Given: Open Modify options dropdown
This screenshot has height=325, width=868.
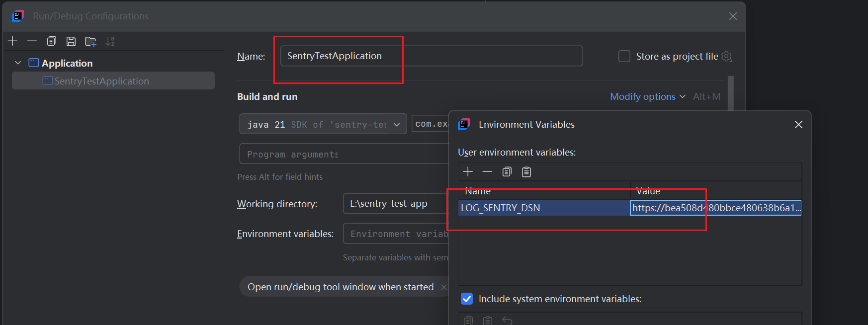Looking at the screenshot, I should point(648,96).
